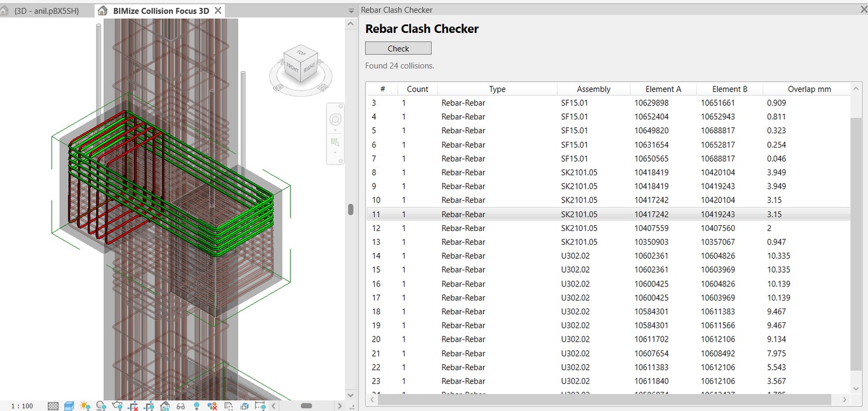Click the RIGHT face of the ViewCube
The image size is (868, 411).
pyautogui.click(x=309, y=68)
